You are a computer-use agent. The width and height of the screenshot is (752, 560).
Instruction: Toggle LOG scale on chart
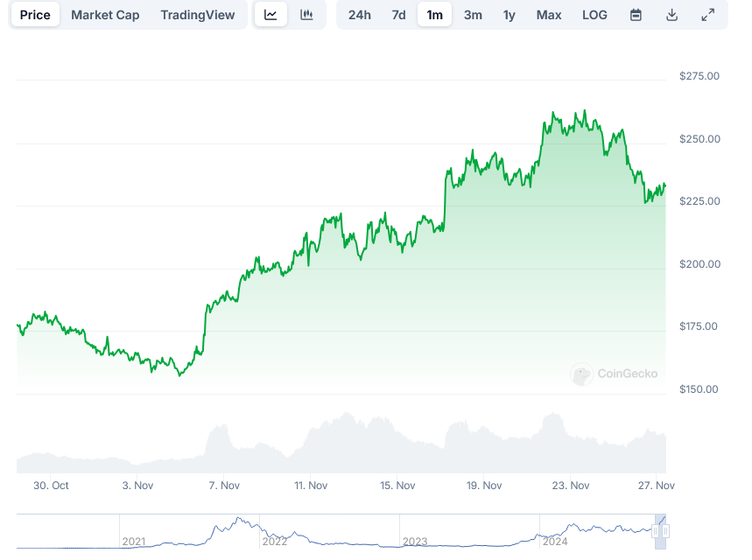(x=594, y=15)
